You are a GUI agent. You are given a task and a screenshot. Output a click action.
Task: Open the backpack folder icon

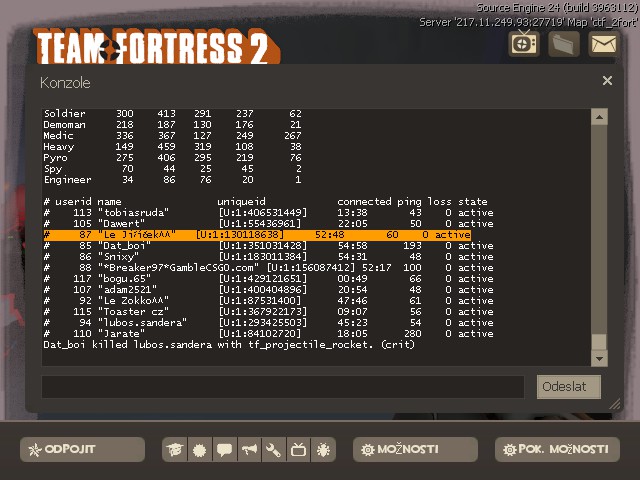point(564,43)
